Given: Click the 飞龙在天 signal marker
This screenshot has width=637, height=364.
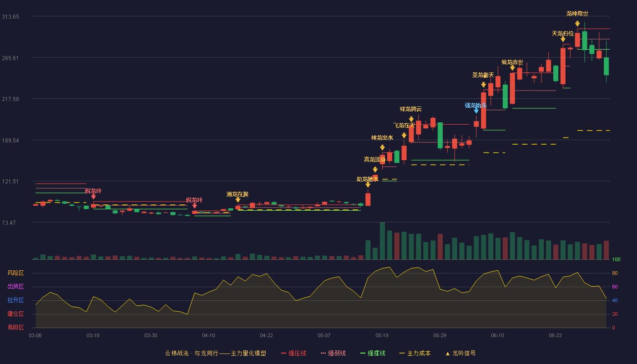Looking at the screenshot, I should coord(404,136).
